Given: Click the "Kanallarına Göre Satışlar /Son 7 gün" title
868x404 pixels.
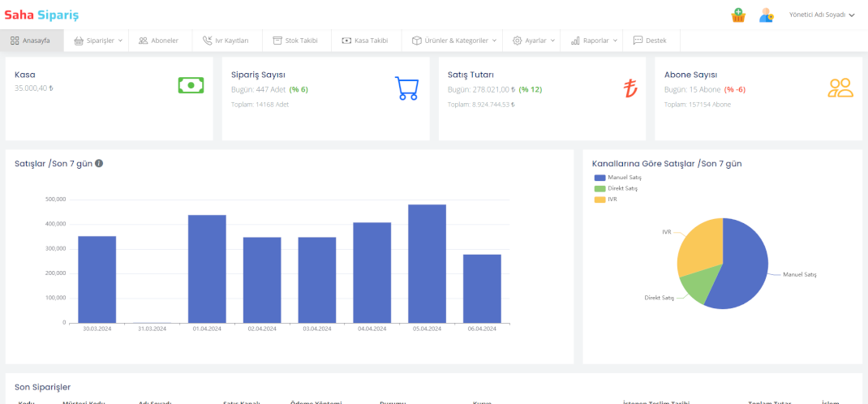Looking at the screenshot, I should [x=667, y=164].
